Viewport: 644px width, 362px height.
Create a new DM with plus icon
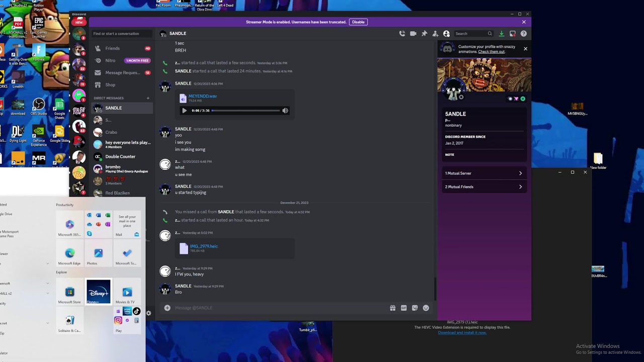pos(148,98)
